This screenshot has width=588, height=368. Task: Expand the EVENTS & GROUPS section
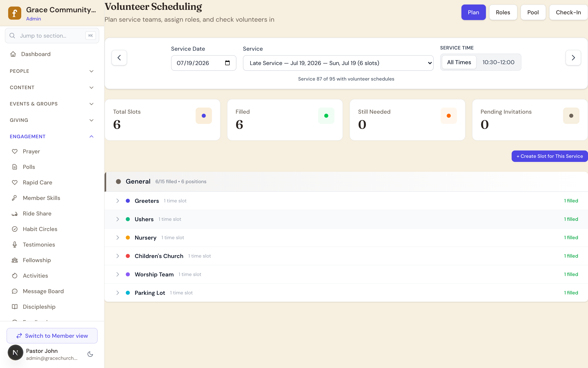52,104
